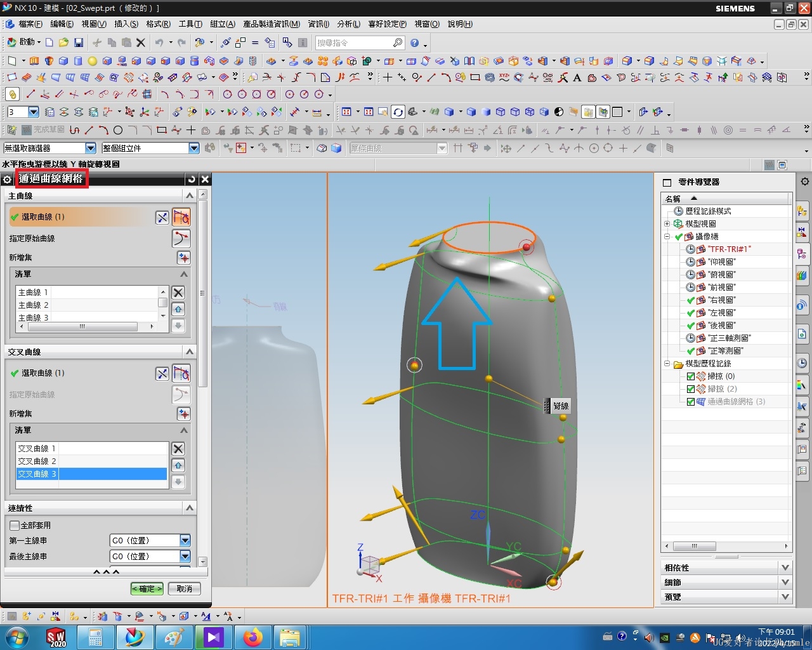Screen dimensions: 812x650
Task: Click the Part Navigator horizontal scrollbar
Action: click(x=694, y=546)
